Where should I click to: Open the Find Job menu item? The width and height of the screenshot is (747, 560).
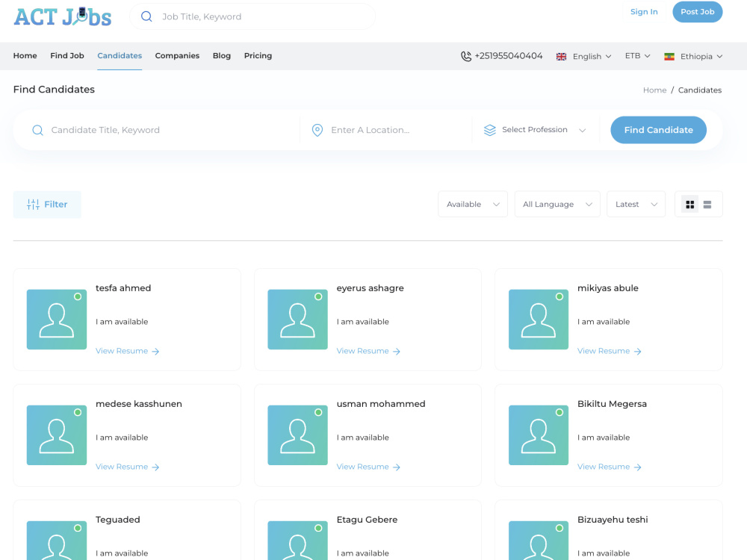(x=67, y=56)
